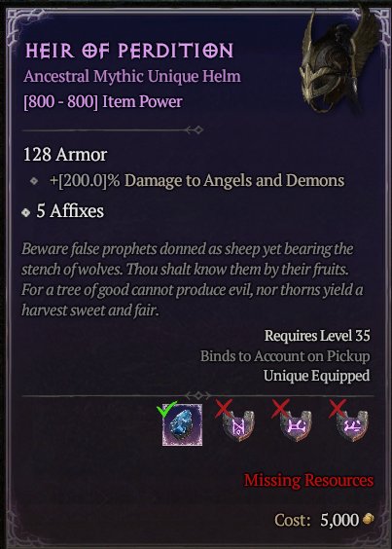The height and width of the screenshot is (549, 392).
Task: Click the Missing Resources warning text
Action: point(308,481)
